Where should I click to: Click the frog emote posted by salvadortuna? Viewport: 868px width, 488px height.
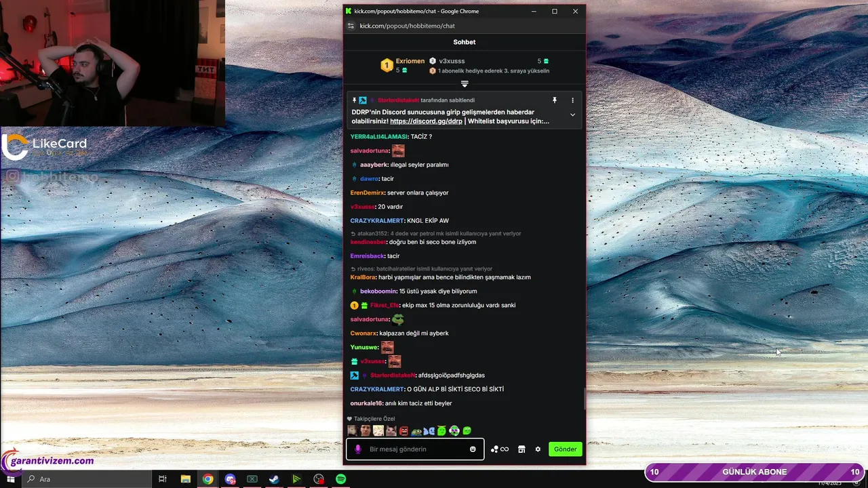coord(398,319)
